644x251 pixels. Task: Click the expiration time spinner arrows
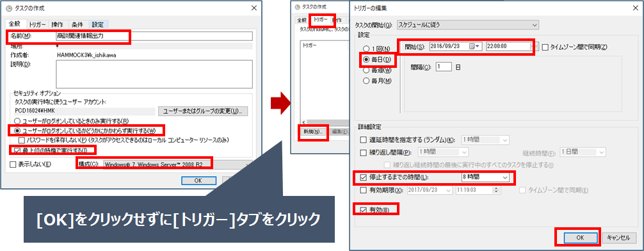click(x=497, y=190)
